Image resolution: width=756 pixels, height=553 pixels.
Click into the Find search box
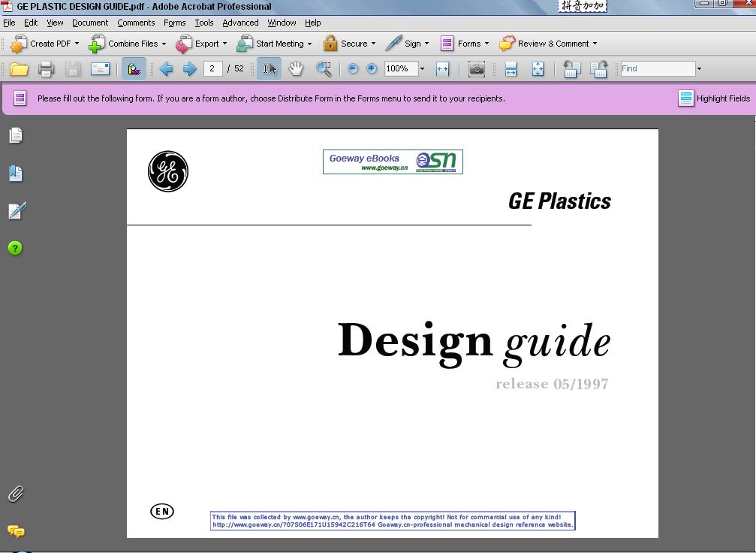click(658, 68)
